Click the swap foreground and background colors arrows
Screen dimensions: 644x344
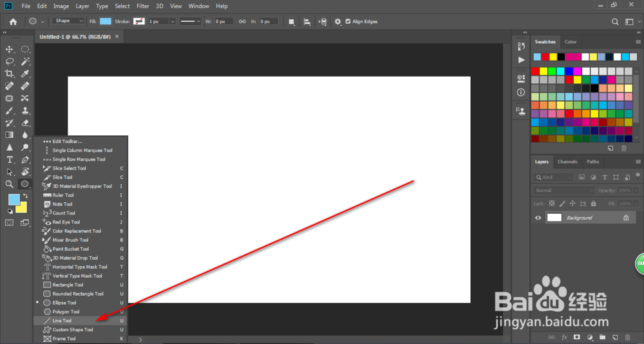25,196
